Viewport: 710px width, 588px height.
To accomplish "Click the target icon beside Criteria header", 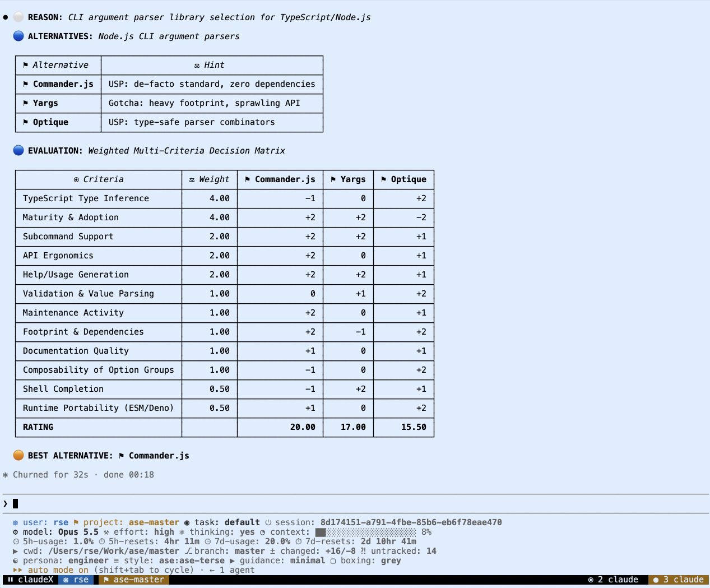I will [76, 180].
